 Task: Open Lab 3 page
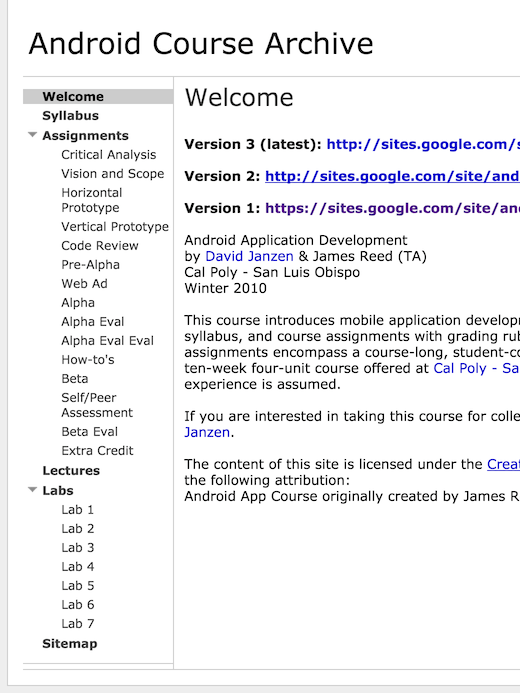coord(78,548)
